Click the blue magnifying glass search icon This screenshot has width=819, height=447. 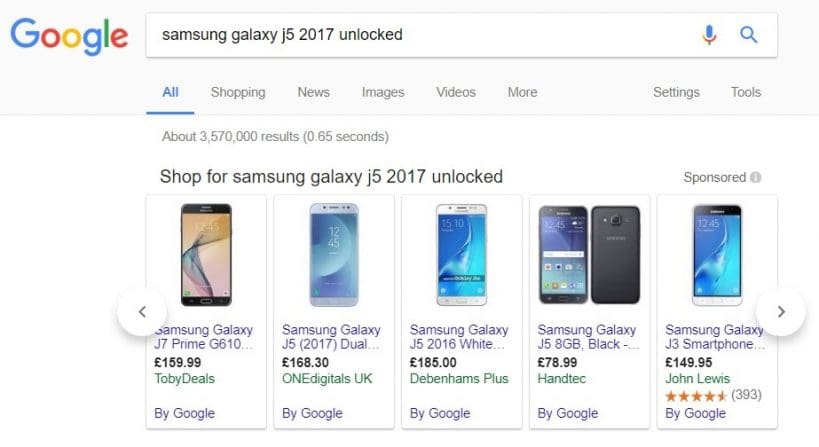point(748,35)
